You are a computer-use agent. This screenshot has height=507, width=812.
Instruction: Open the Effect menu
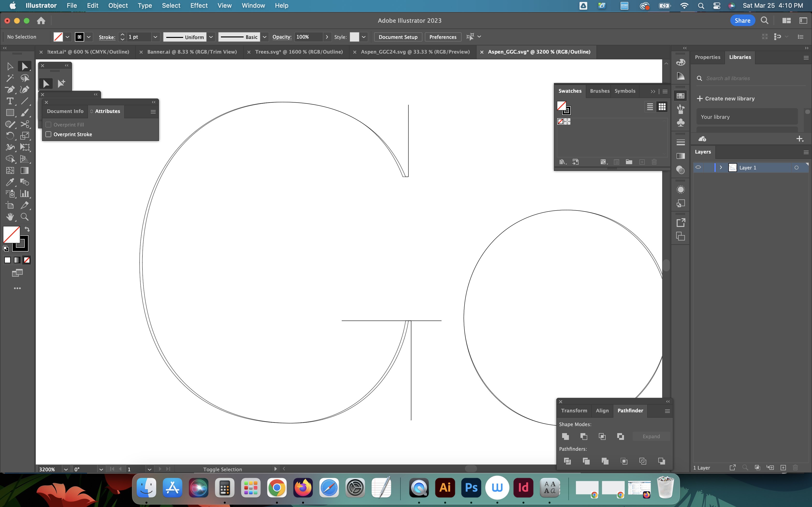point(199,5)
